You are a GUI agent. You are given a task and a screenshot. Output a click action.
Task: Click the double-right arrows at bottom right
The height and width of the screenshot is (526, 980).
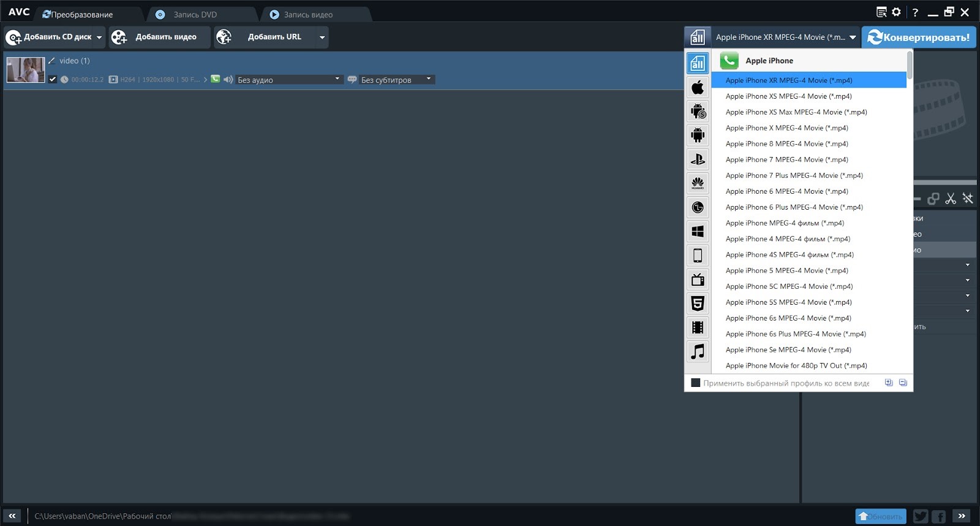pos(962,516)
